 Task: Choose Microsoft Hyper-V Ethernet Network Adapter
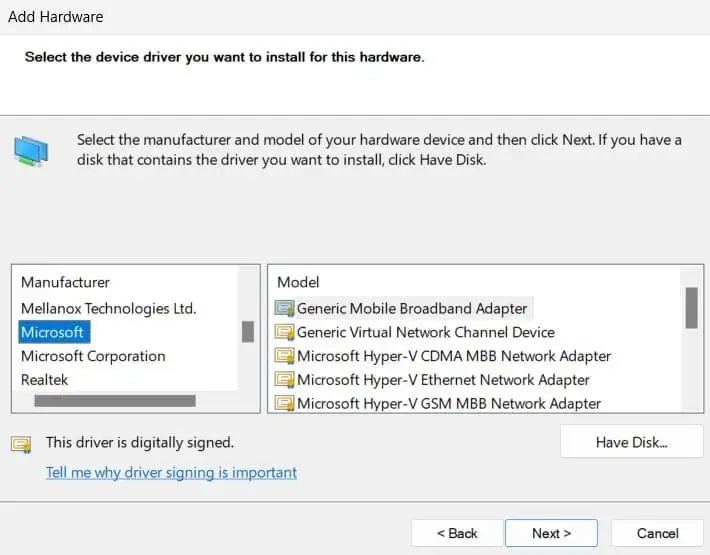click(443, 380)
